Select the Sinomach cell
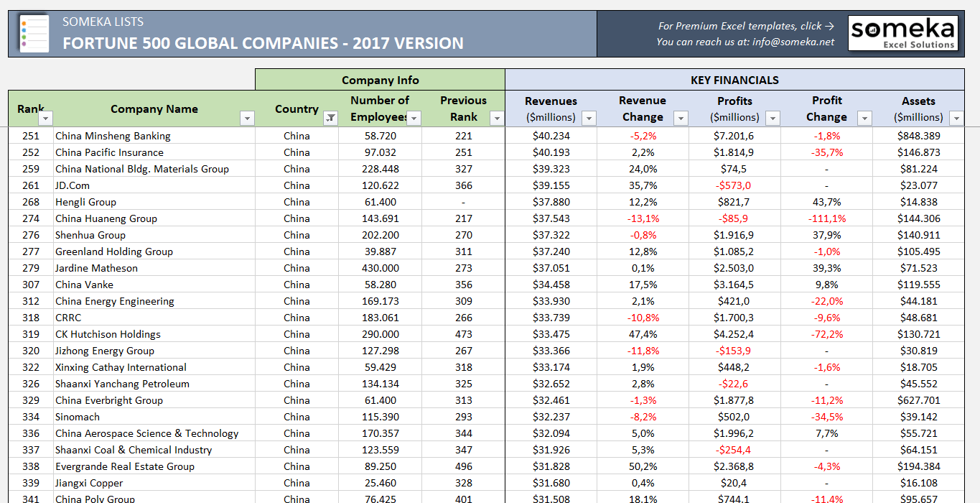Screen dimensions: 980x503 click(154, 417)
